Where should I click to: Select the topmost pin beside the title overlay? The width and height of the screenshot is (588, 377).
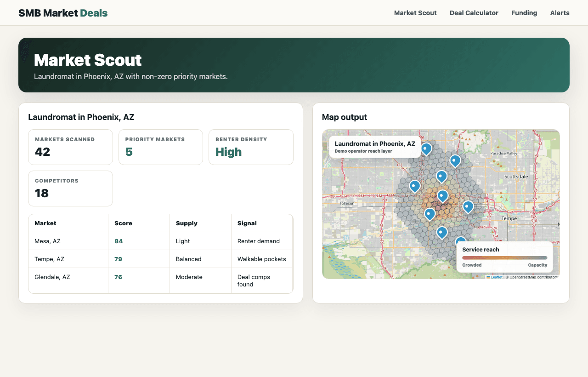[426, 149]
